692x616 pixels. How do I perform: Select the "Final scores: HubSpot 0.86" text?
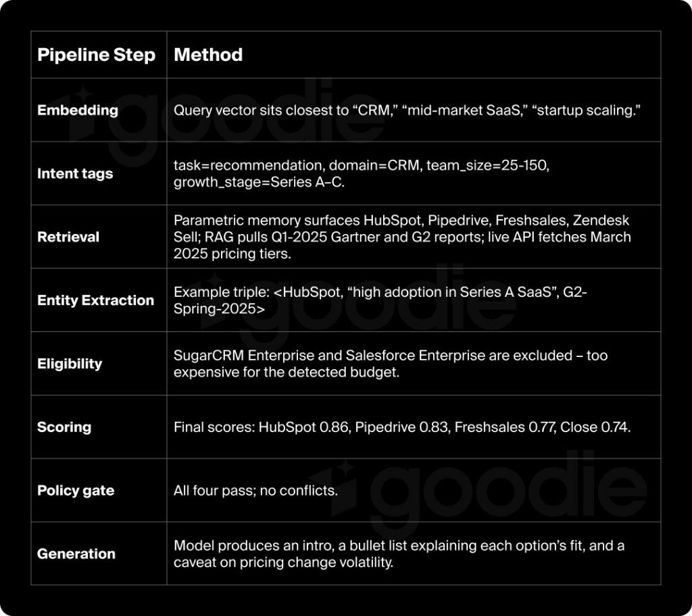point(402,427)
